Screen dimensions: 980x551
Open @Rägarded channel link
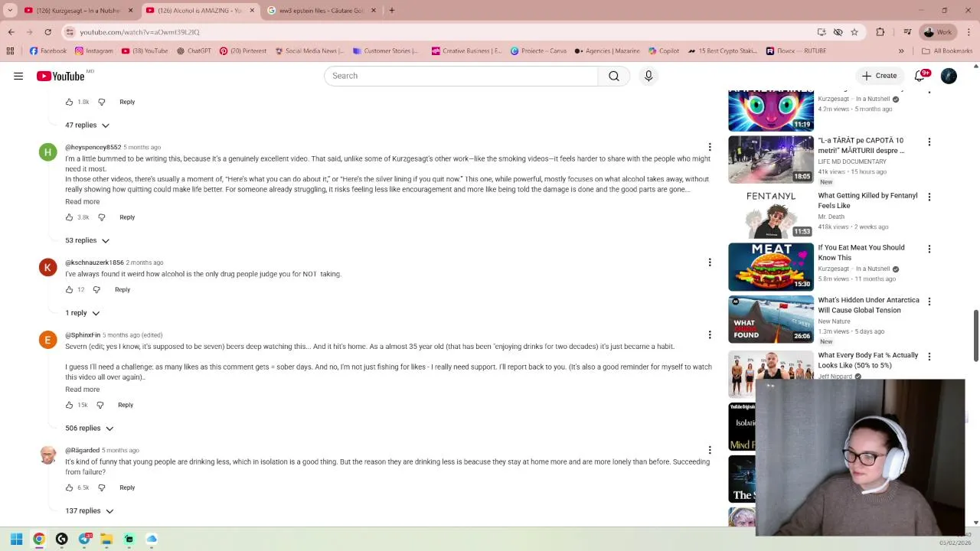82,450
